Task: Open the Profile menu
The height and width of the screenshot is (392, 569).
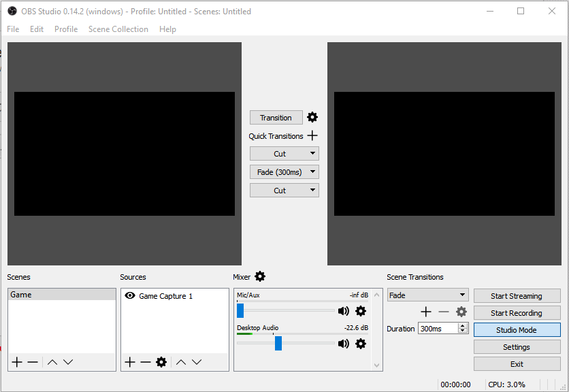Action: [x=66, y=29]
